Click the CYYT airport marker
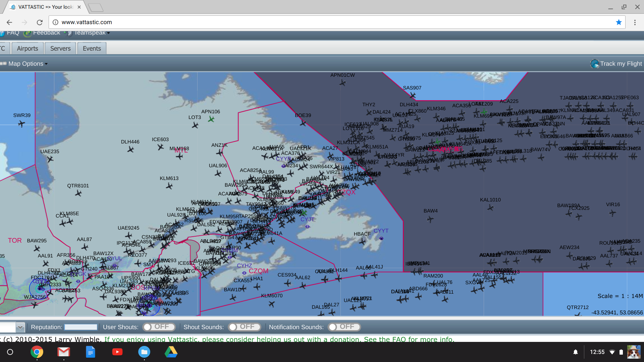This screenshot has width=644, height=362. pyautogui.click(x=381, y=238)
